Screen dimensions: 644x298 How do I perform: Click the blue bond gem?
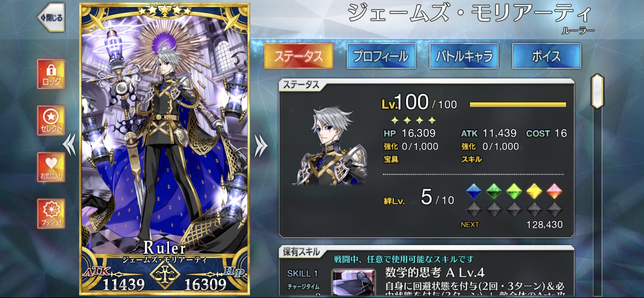474,191
